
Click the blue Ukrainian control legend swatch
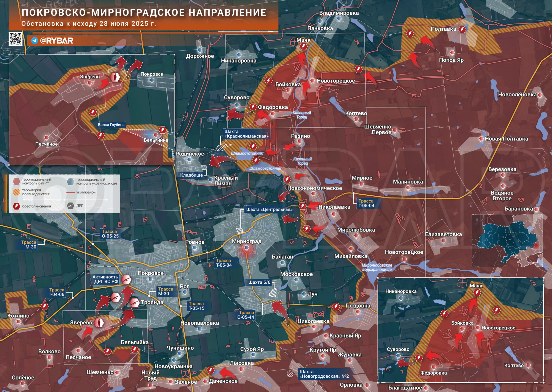tap(71, 181)
